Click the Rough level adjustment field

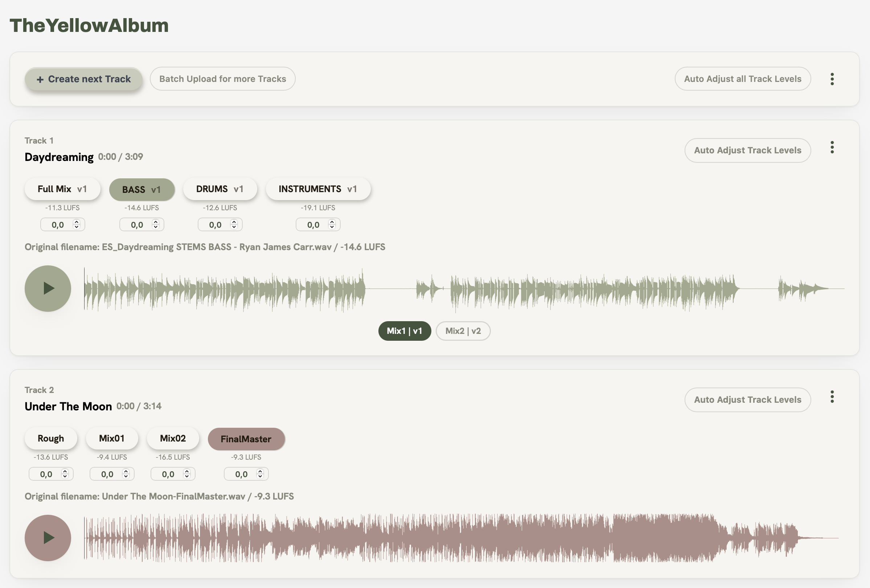51,474
